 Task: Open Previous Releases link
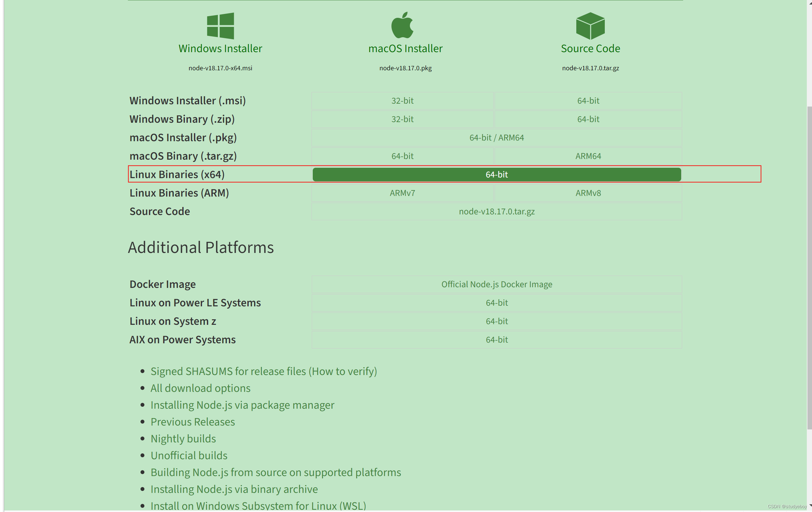tap(193, 422)
